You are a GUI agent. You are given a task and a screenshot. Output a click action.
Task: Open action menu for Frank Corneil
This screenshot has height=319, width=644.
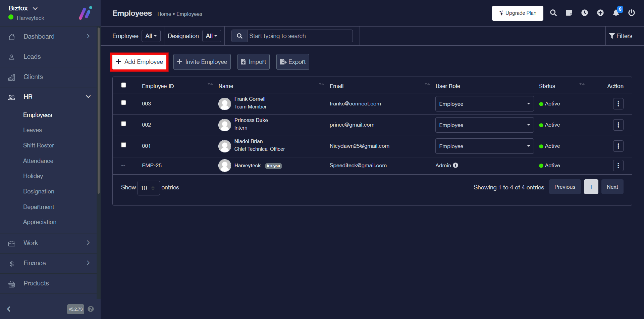coord(618,104)
